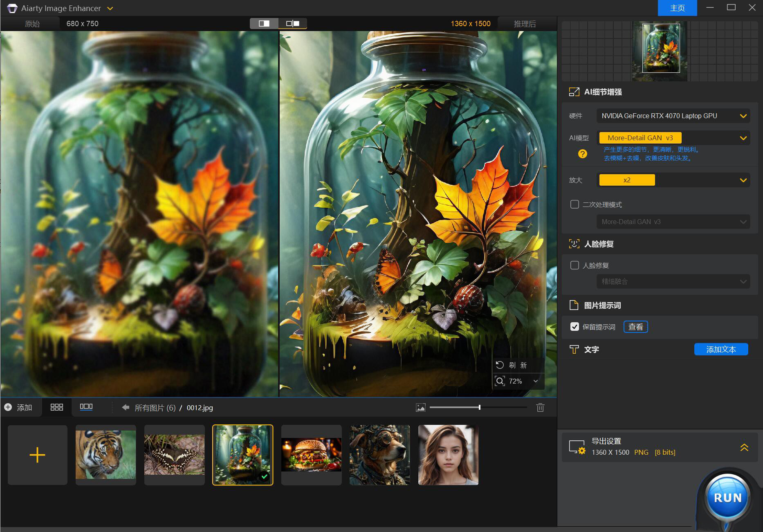Click the 添加文本 button

(x=721, y=349)
